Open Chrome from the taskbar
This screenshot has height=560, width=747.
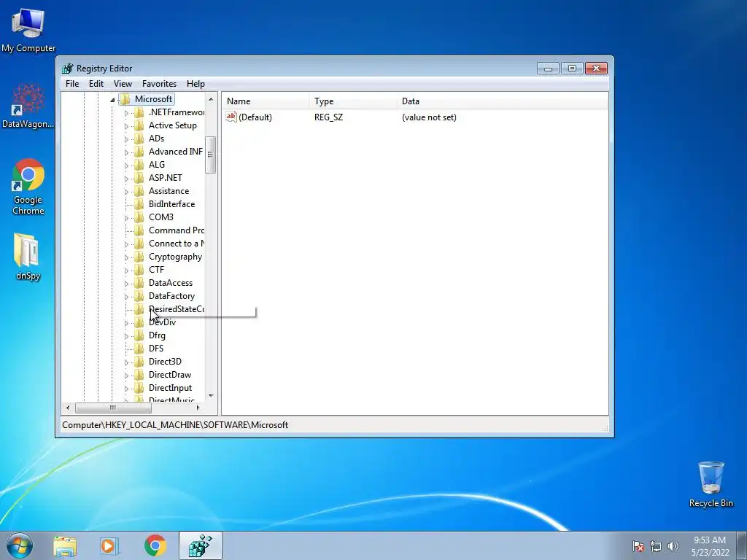[x=155, y=545]
